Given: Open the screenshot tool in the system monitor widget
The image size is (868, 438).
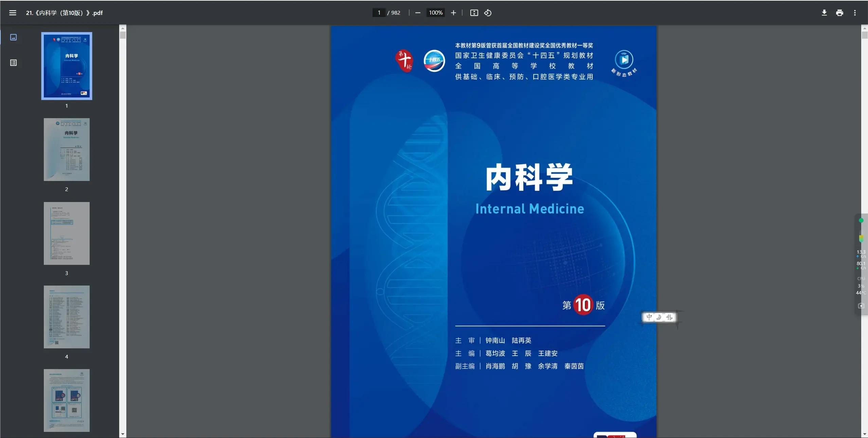Looking at the screenshot, I should (861, 306).
